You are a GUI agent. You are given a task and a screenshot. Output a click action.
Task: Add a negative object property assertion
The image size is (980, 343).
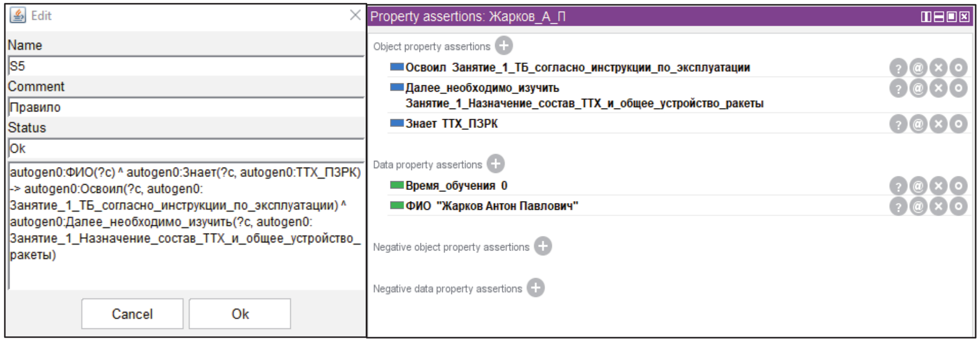coord(543,246)
